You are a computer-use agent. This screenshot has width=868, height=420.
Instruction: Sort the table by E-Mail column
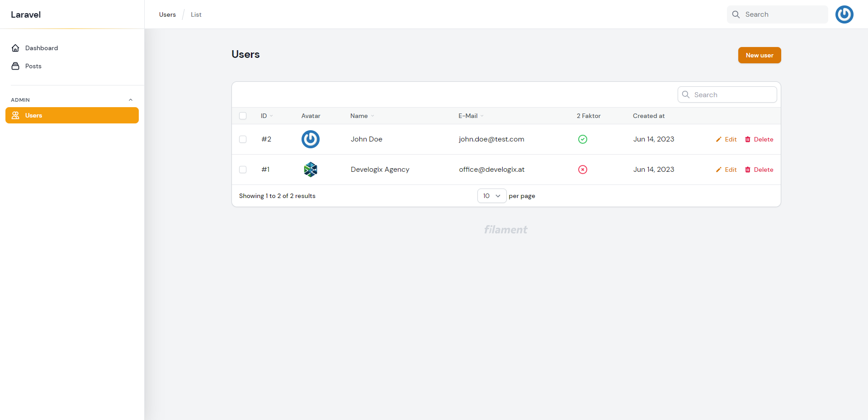point(471,116)
